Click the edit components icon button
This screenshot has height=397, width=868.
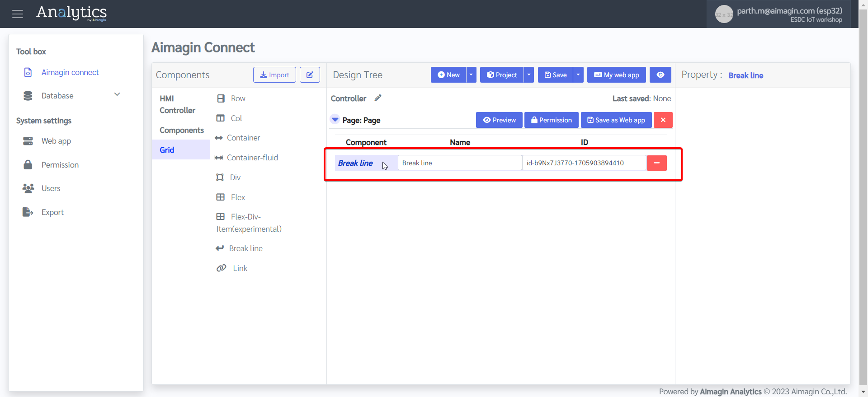(x=310, y=75)
